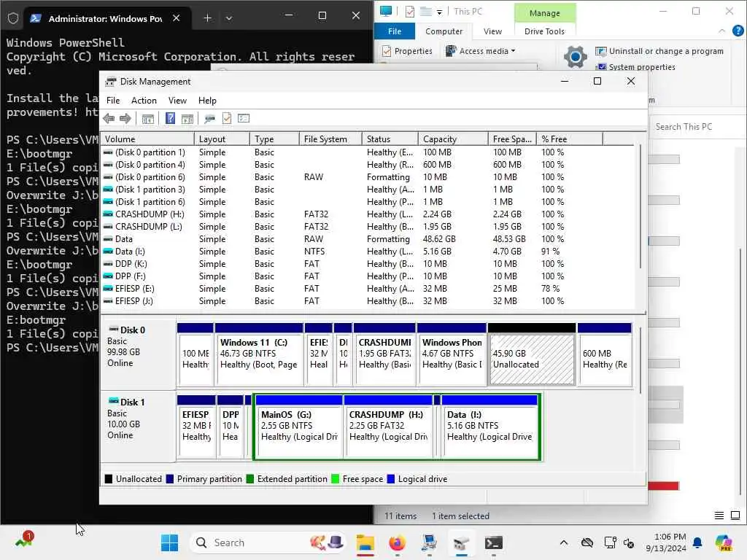Click the Properties button in This PC ribbon
This screenshot has width=747, height=560.
click(408, 51)
